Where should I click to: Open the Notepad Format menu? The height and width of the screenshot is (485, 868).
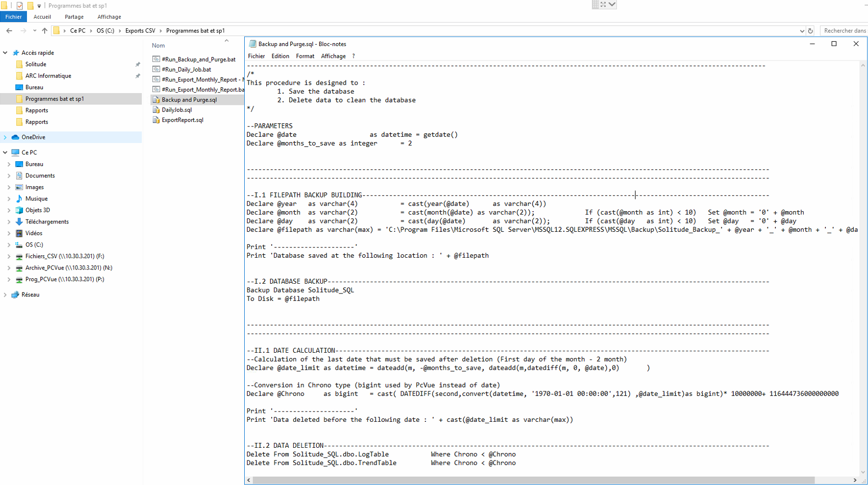[305, 56]
